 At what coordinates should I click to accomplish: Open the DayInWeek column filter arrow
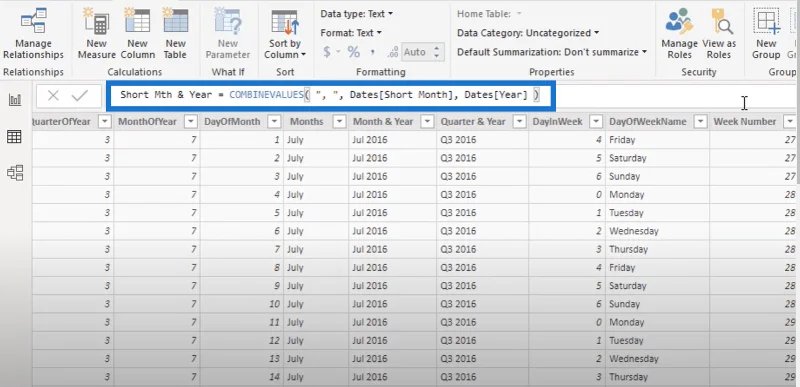tap(595, 121)
